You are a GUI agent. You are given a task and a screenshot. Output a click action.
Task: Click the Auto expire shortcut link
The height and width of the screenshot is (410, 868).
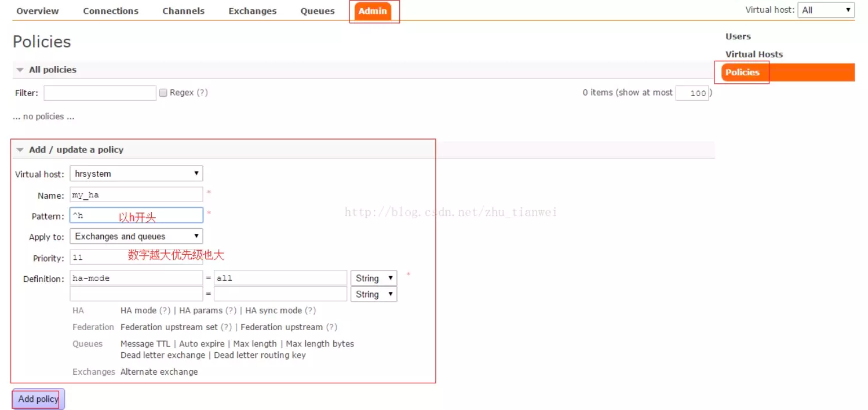click(202, 344)
